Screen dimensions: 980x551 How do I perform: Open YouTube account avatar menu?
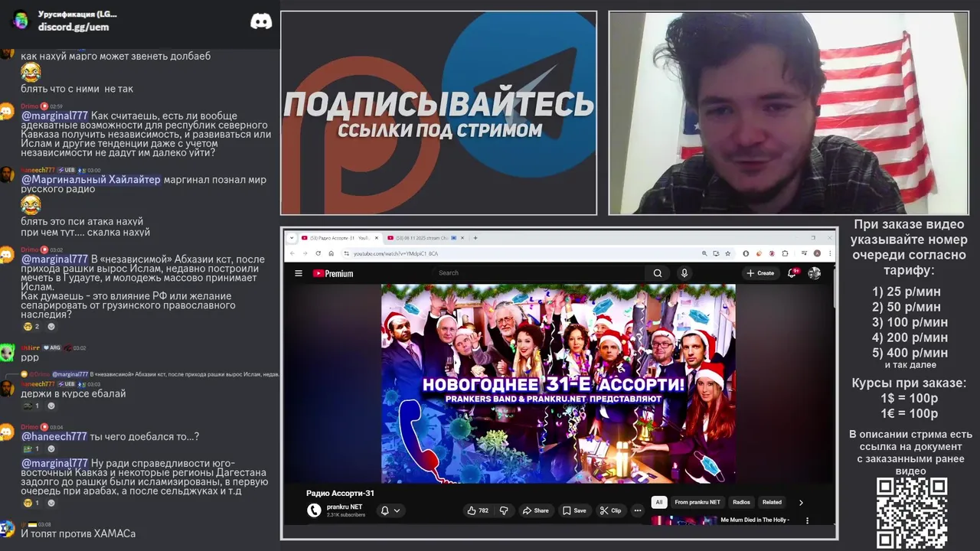click(815, 273)
